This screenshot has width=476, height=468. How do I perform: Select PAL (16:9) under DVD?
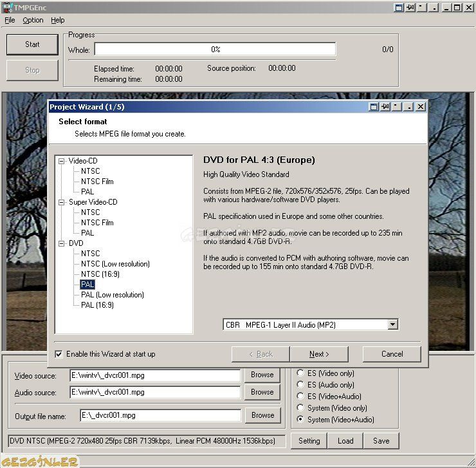point(97,305)
